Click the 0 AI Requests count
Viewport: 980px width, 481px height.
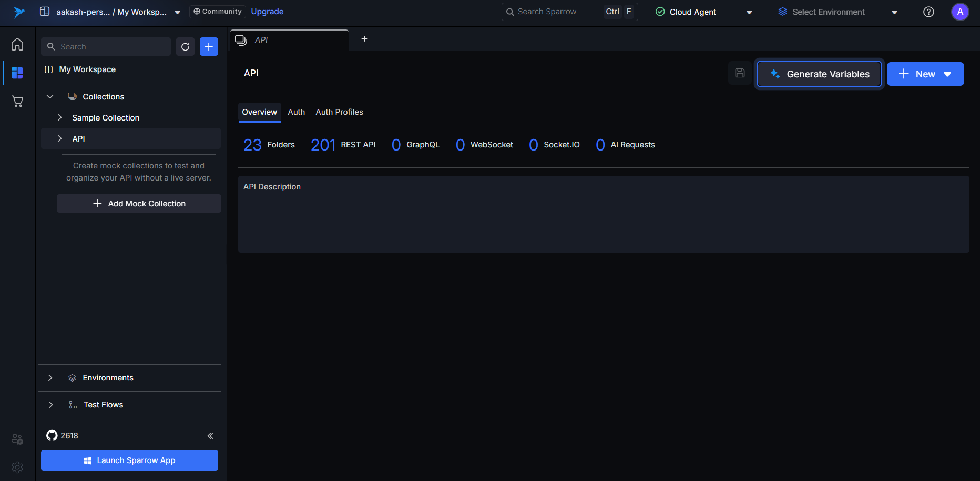(x=625, y=145)
